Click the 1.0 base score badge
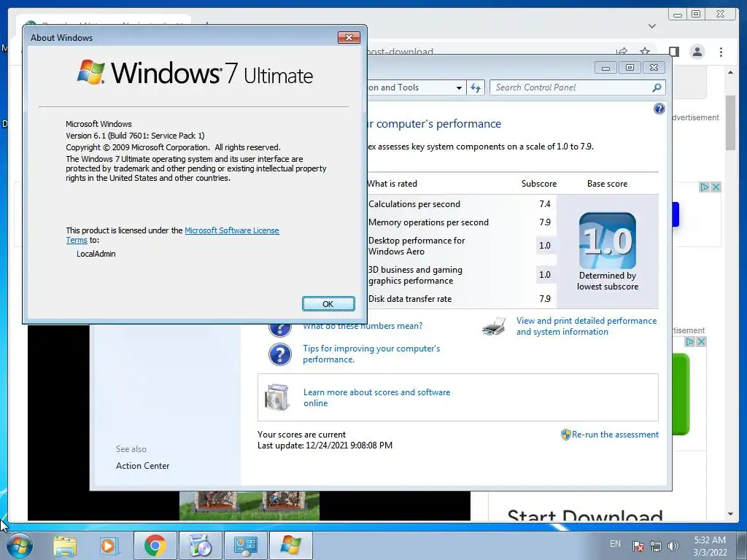The width and height of the screenshot is (747, 560). [x=608, y=241]
